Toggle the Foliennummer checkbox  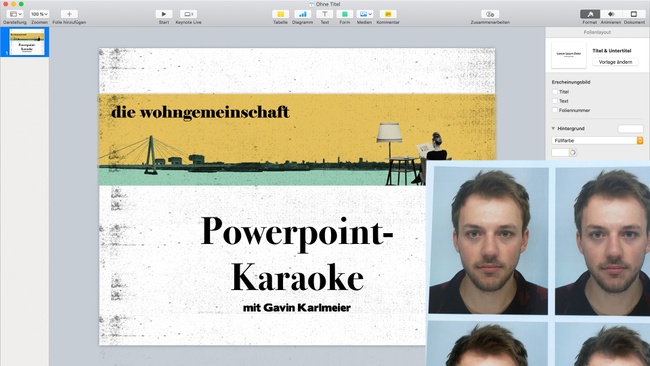coord(555,110)
